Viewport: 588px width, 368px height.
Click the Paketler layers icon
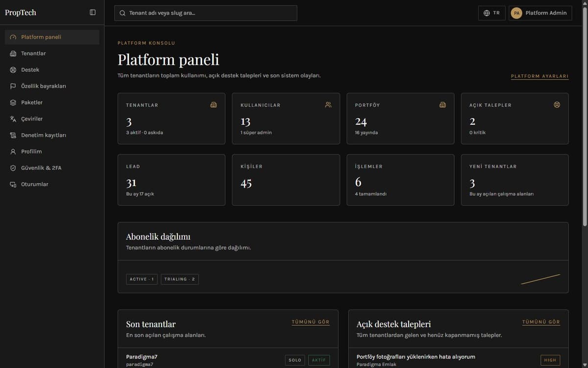coord(13,103)
